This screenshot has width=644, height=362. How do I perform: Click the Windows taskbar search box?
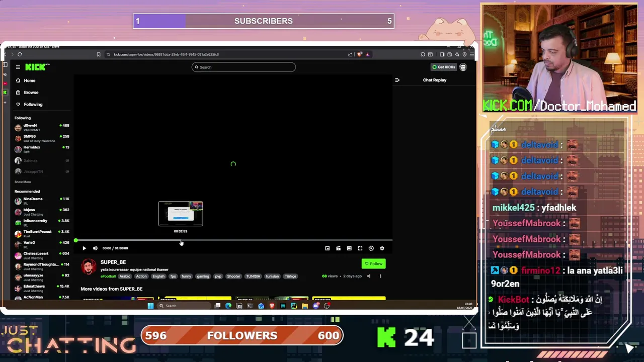coord(184,306)
